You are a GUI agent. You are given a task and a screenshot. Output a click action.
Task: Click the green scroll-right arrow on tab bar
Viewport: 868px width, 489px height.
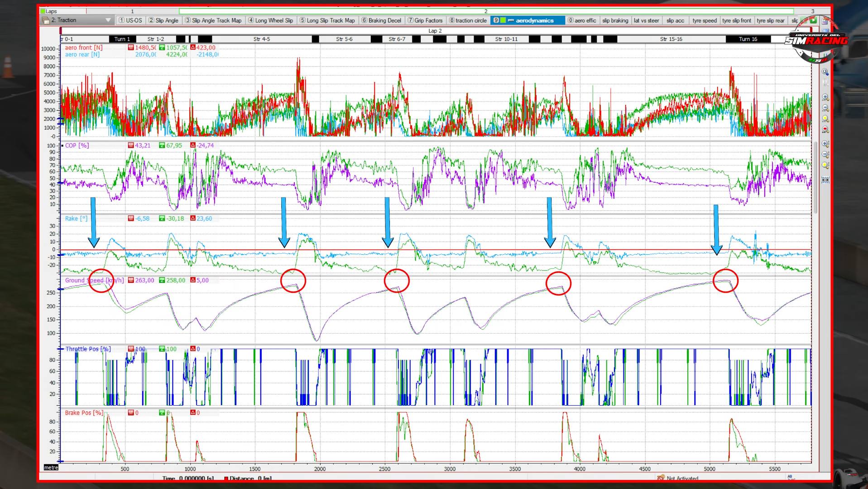click(x=813, y=20)
